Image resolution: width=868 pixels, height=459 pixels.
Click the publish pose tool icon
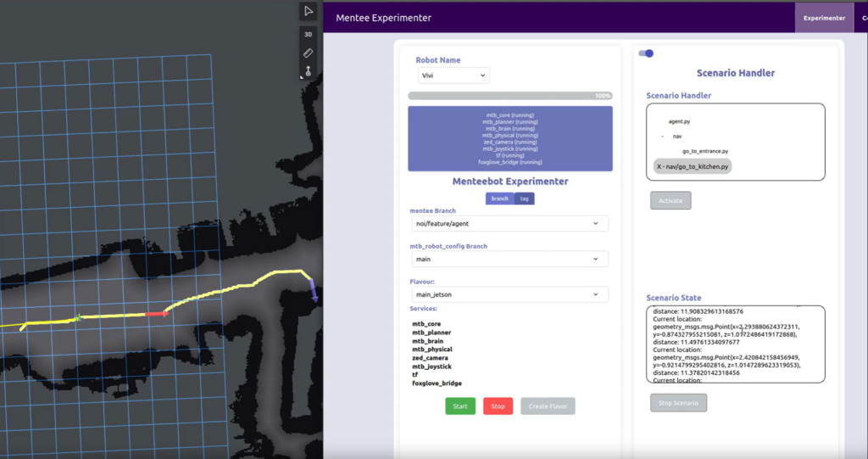pos(309,71)
